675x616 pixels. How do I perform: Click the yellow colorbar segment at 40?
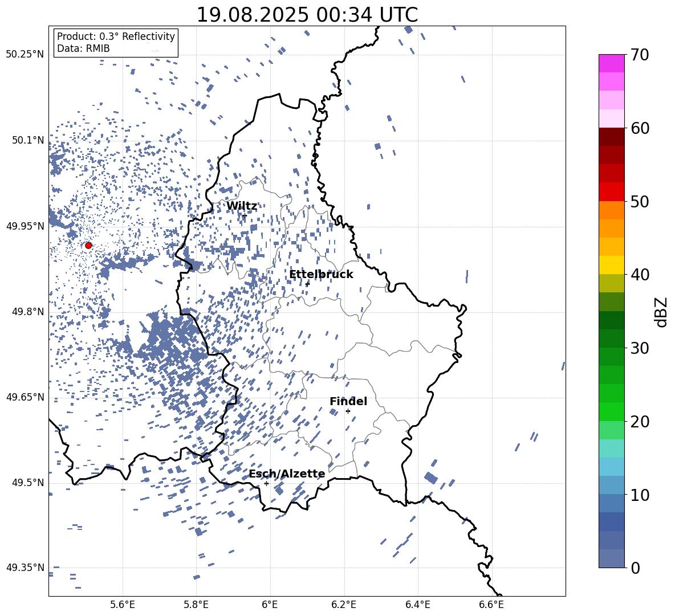pyautogui.click(x=611, y=265)
